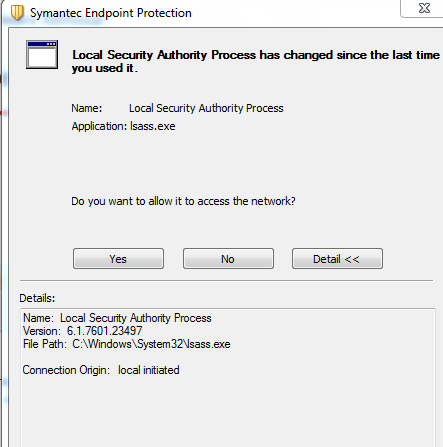
Task: Select the File Path line in details
Action: point(127,344)
